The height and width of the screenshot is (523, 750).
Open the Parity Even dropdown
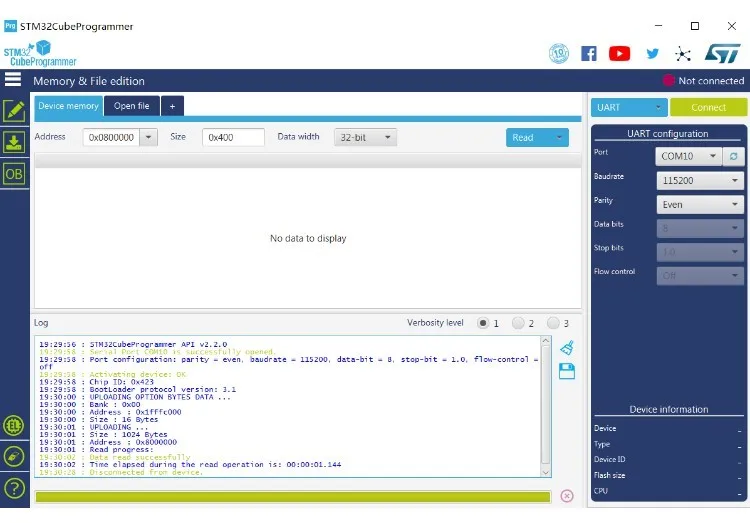[x=700, y=204]
